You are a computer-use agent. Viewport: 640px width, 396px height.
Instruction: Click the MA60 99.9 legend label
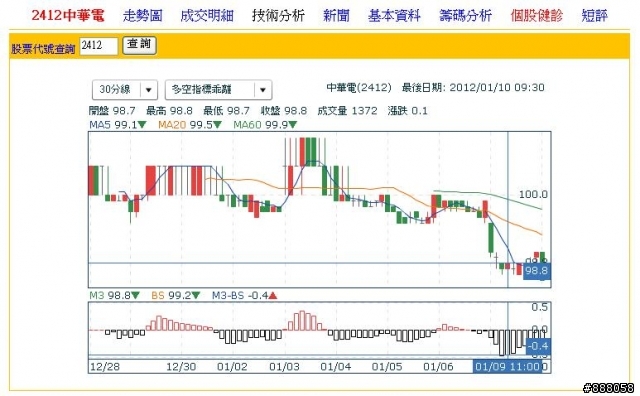(x=265, y=125)
